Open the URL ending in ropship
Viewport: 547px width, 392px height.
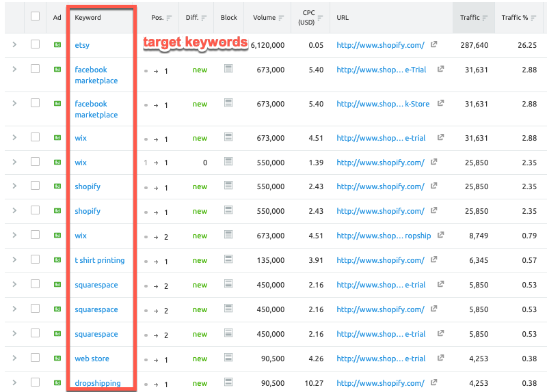click(x=384, y=236)
